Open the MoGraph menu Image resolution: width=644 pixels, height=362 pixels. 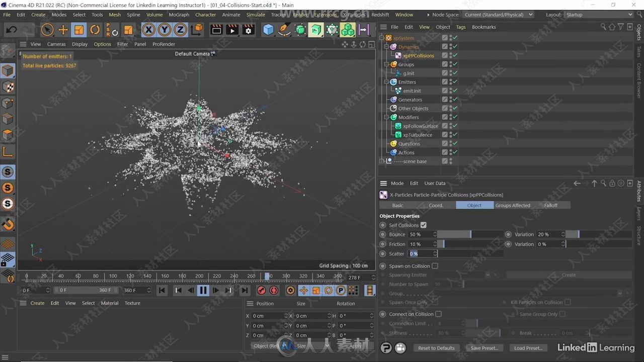tap(179, 15)
